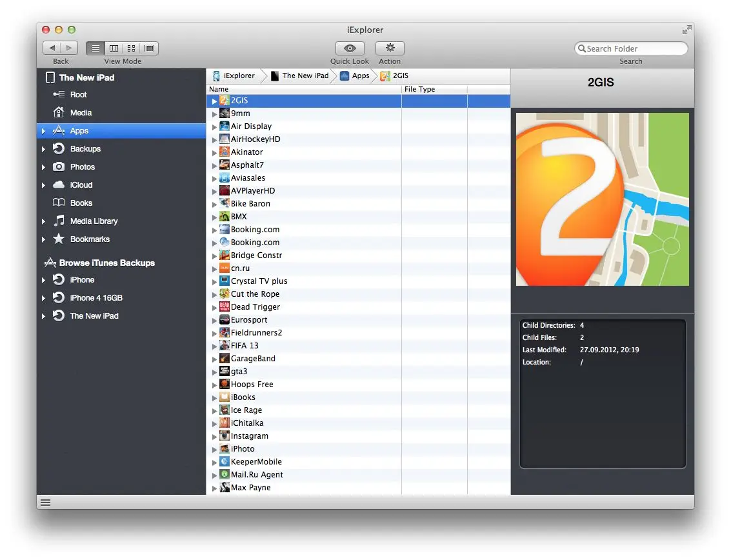Click the Aviasales app icon

click(225, 178)
